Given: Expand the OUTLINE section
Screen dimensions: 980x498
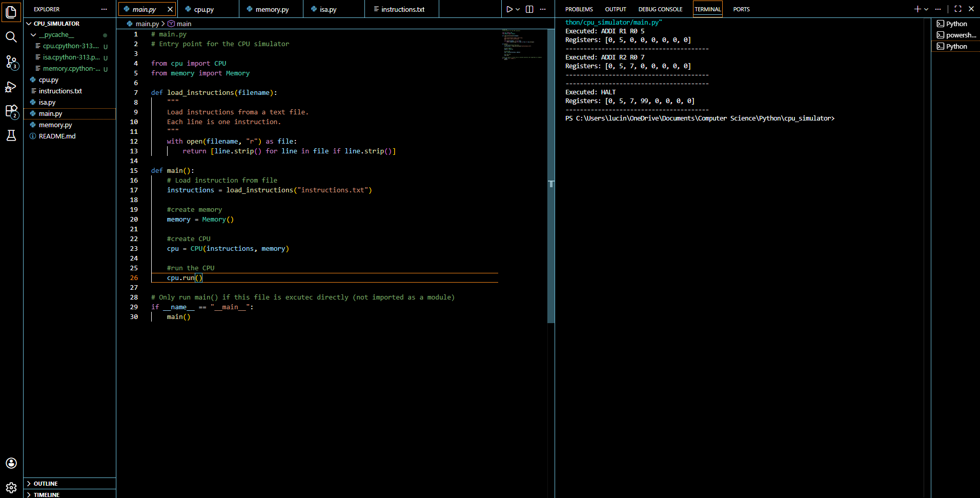Looking at the screenshot, I should pos(46,483).
